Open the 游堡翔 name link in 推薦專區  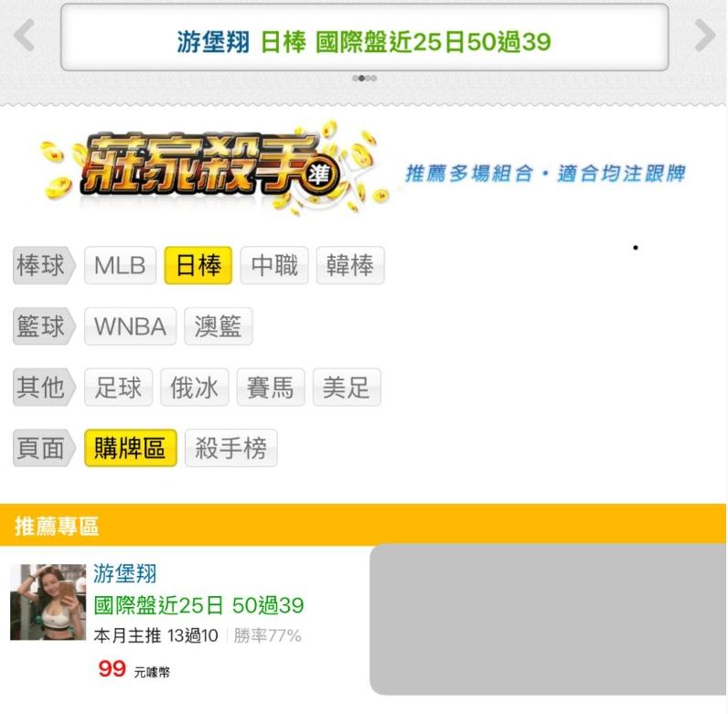(x=125, y=573)
